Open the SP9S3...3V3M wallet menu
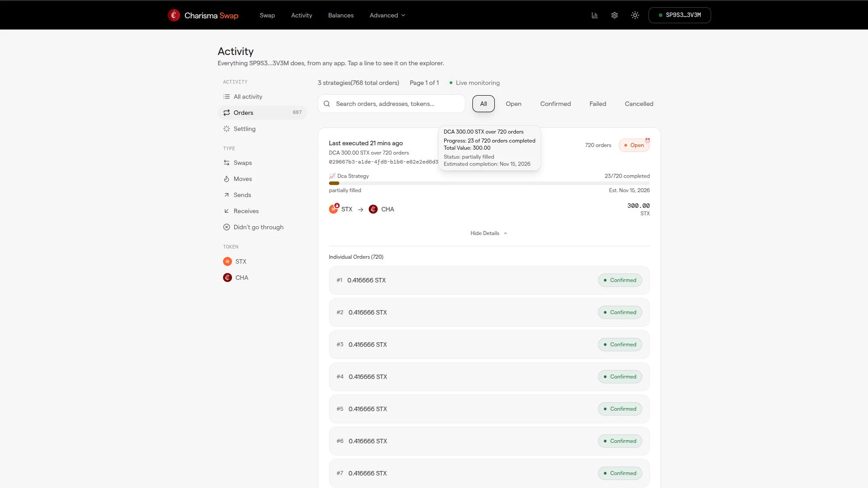Image resolution: width=868 pixels, height=488 pixels. (x=679, y=15)
